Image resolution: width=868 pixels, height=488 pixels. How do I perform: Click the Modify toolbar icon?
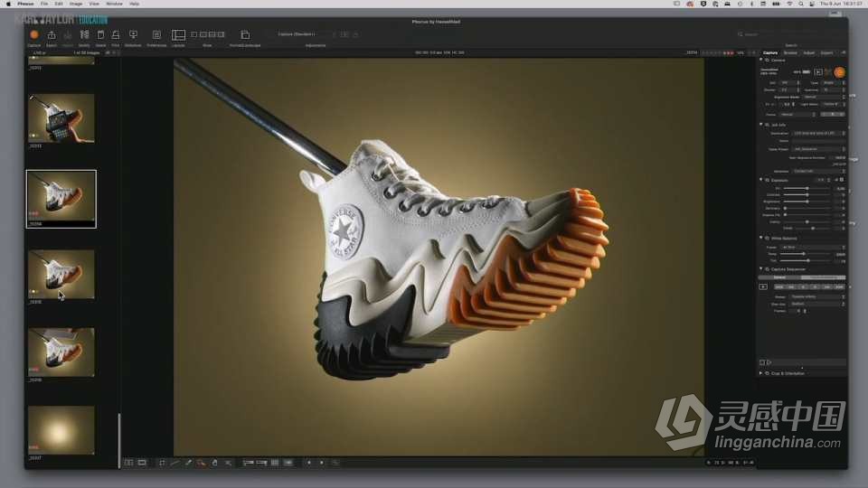pyautogui.click(x=84, y=35)
